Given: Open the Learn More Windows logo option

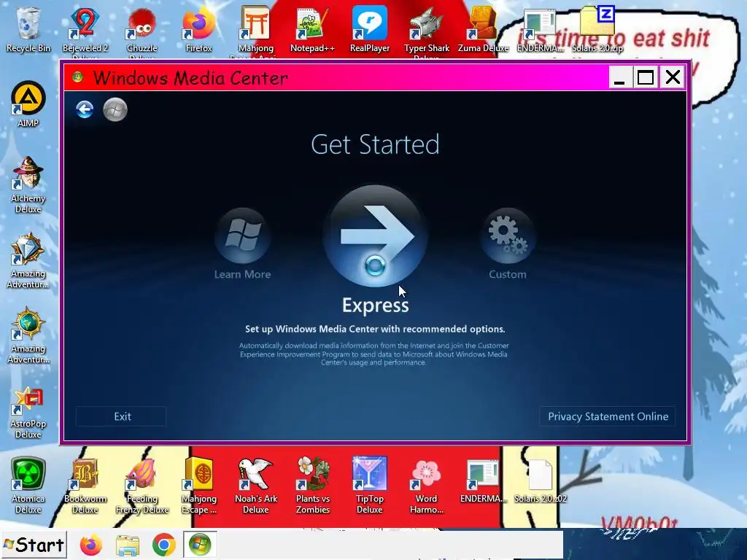Looking at the screenshot, I should (242, 236).
